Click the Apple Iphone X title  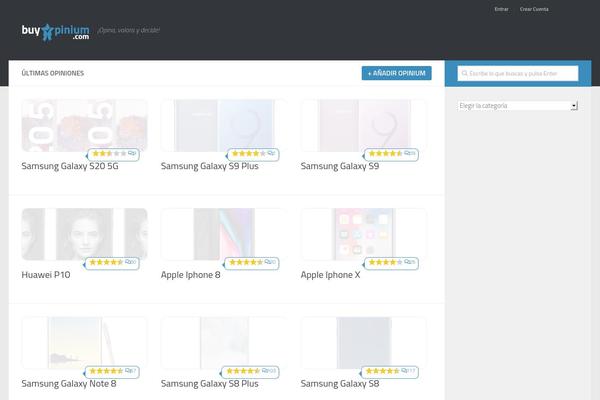(x=331, y=275)
